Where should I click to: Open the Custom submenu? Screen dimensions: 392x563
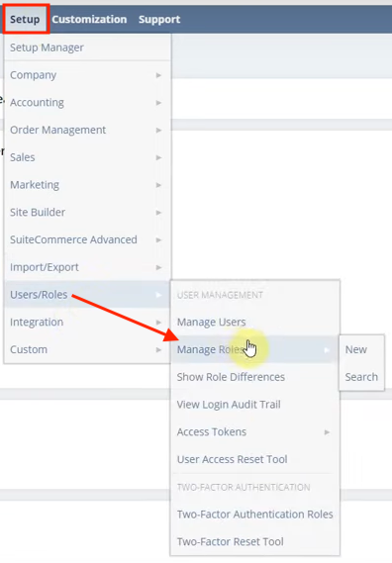88,349
